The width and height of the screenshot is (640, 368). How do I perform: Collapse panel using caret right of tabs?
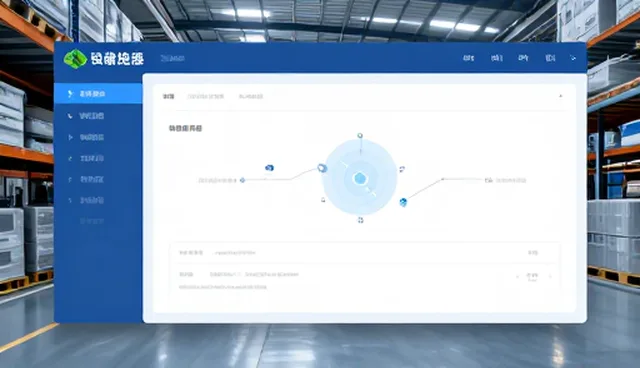pyautogui.click(x=560, y=96)
